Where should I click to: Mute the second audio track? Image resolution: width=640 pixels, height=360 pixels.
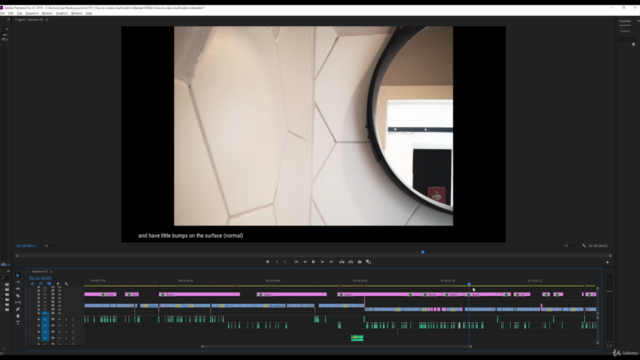point(60,326)
